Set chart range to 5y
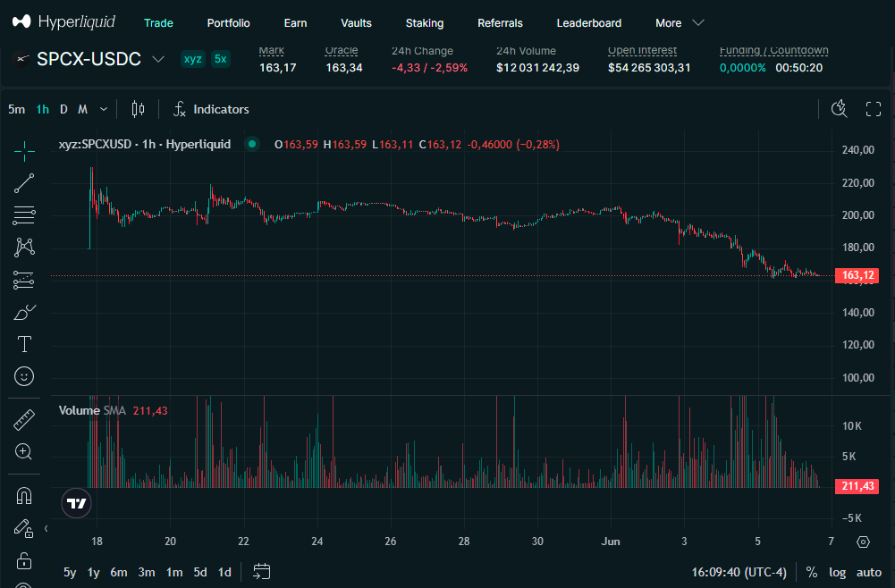895x588 pixels. 70,572
